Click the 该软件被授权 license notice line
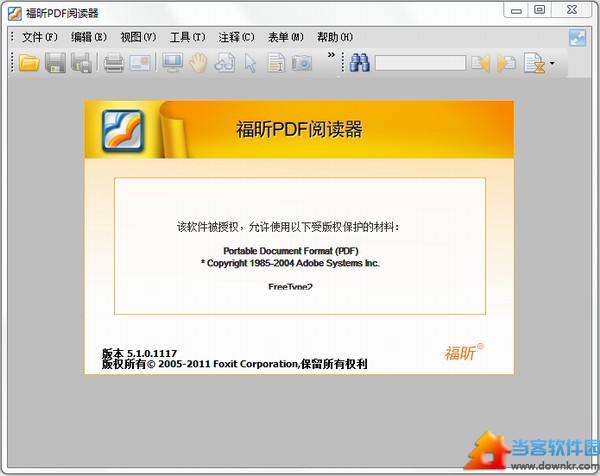 pyautogui.click(x=288, y=227)
